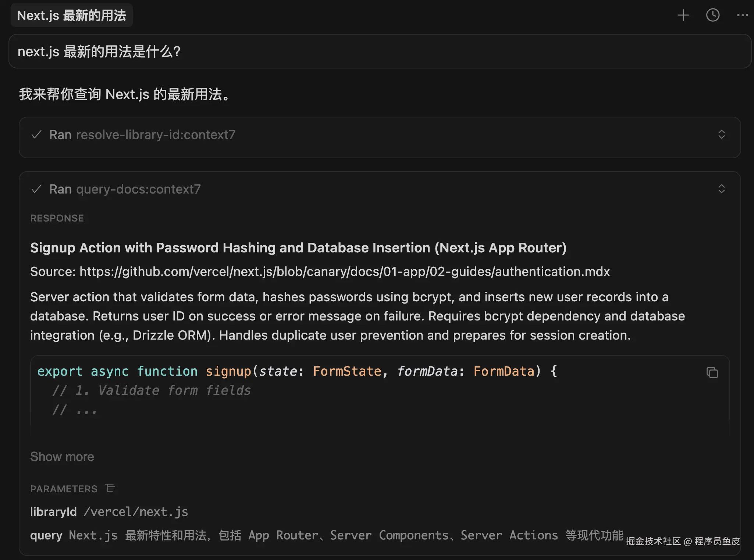Image resolution: width=754 pixels, height=560 pixels.
Task: Click the "Ran resolve-library-id:context7" label
Action: point(142,135)
